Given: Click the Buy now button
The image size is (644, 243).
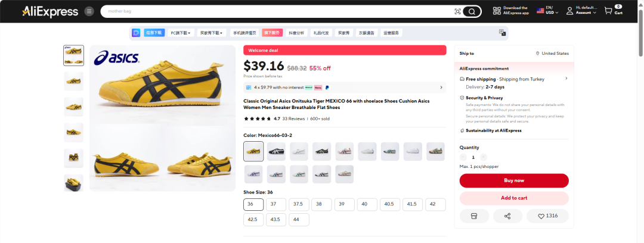Looking at the screenshot, I should click(513, 180).
